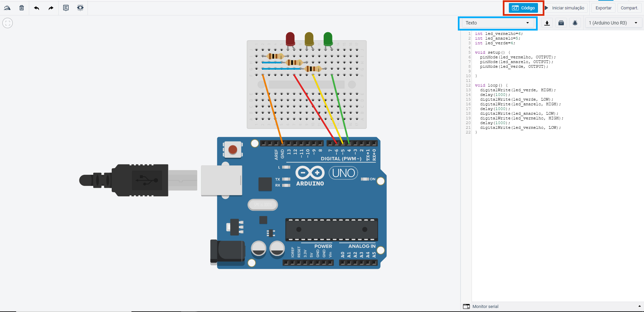The height and width of the screenshot is (312, 644).
Task: Click 'digitalWrite(led_vermelho, LOW);' code line
Action: point(520,127)
